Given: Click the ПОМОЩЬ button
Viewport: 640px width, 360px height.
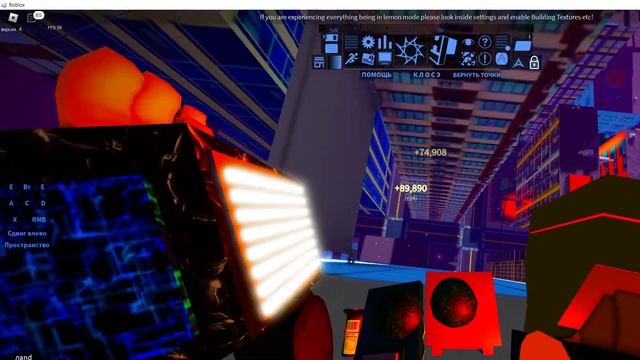Looking at the screenshot, I should [x=376, y=75].
